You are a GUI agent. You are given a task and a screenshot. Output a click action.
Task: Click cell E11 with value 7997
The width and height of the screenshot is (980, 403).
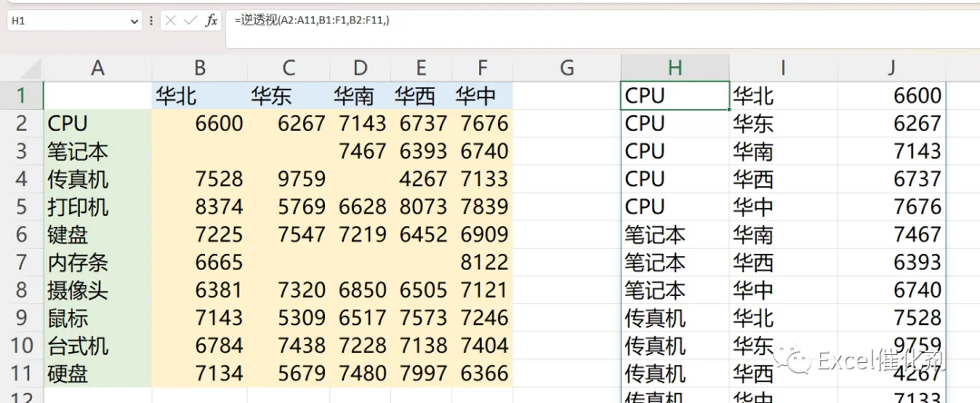pyautogui.click(x=421, y=374)
